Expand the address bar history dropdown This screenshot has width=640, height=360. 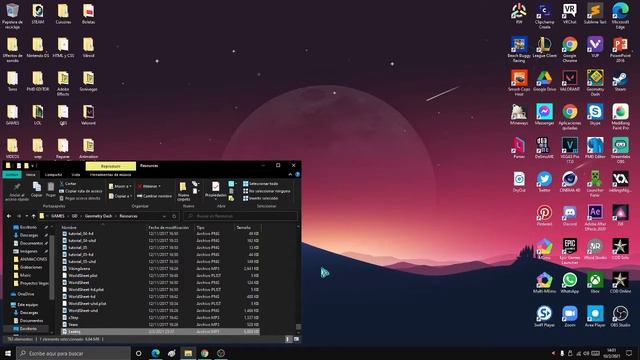point(164,216)
